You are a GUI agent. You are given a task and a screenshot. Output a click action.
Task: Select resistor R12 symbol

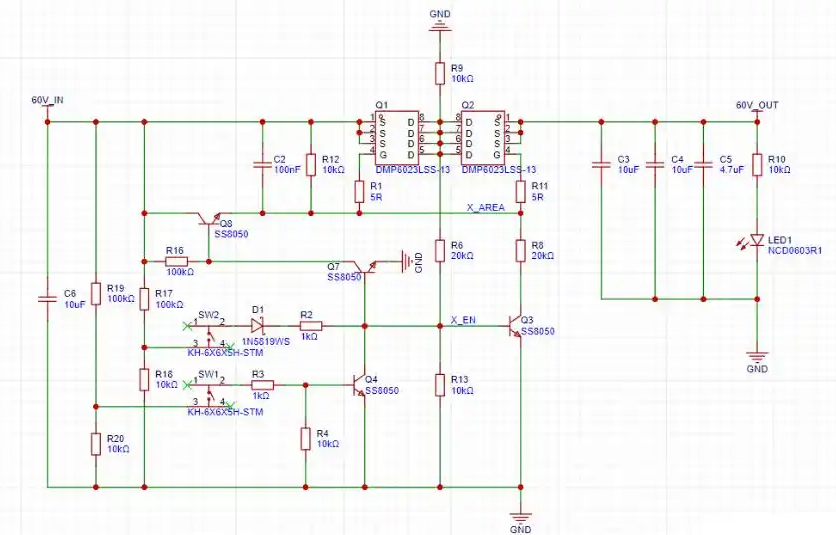(311, 164)
